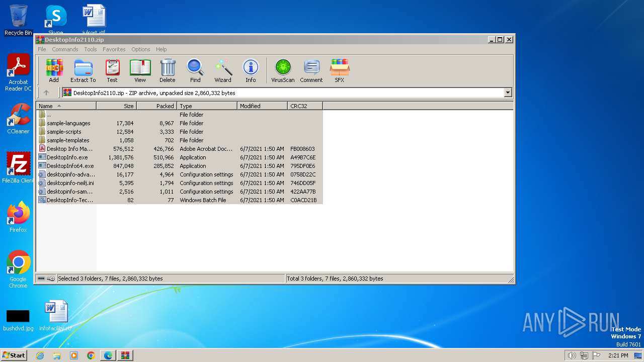Open Windows Explorer from taskbar
The width and height of the screenshot is (644, 362).
[57, 355]
